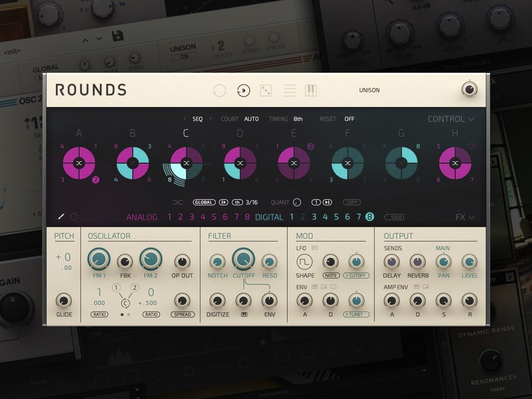Expand the CONTROL dropdown
532x399 pixels.
(451, 119)
